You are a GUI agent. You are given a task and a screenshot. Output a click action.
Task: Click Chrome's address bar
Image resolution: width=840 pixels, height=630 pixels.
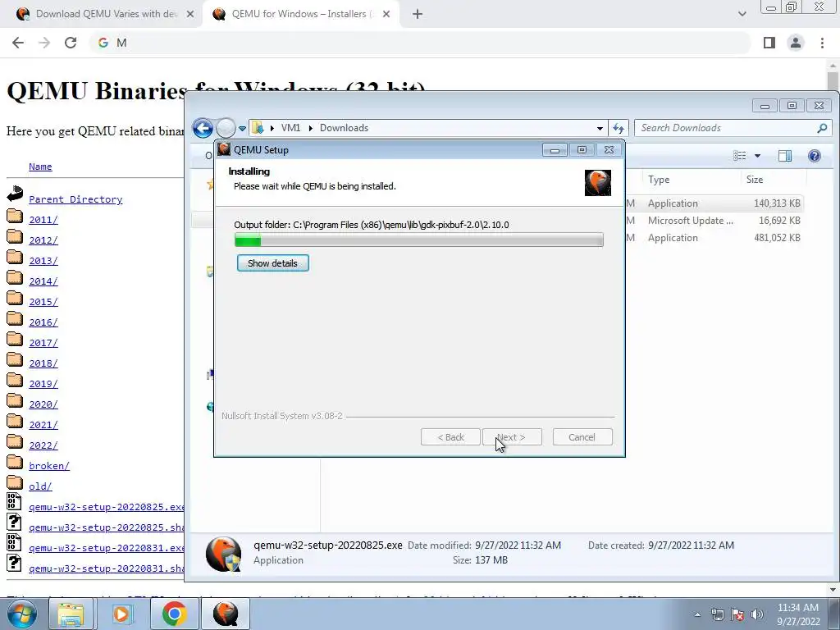pos(421,43)
